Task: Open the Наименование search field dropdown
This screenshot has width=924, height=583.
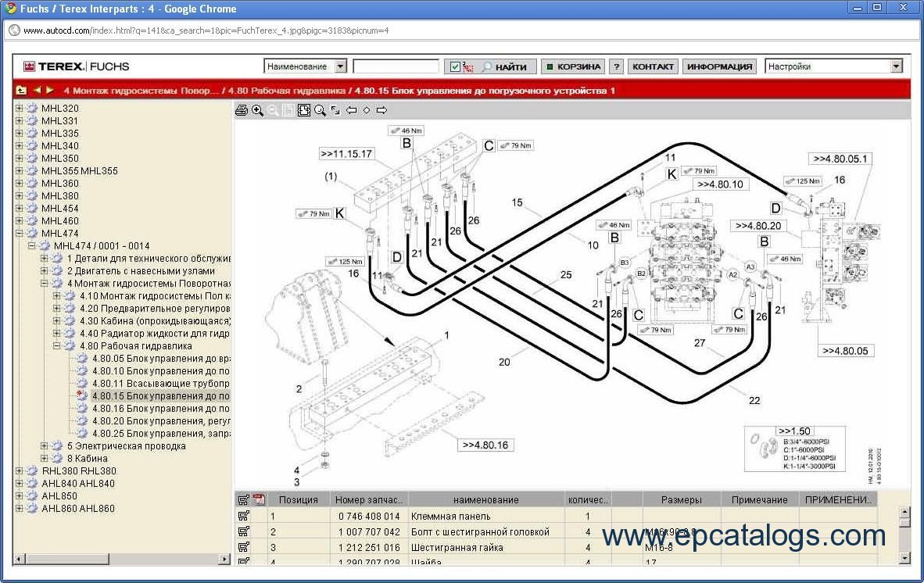Action: click(x=340, y=66)
